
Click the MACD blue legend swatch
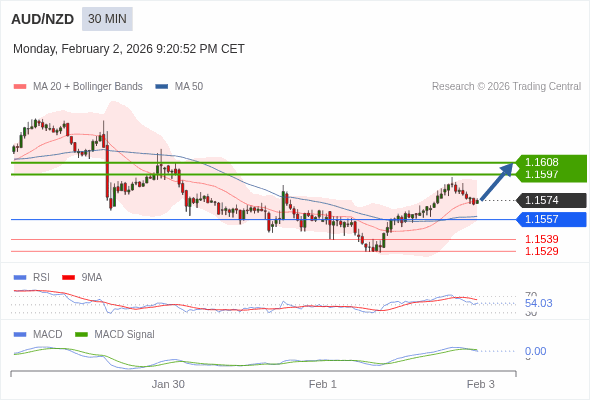click(x=20, y=335)
